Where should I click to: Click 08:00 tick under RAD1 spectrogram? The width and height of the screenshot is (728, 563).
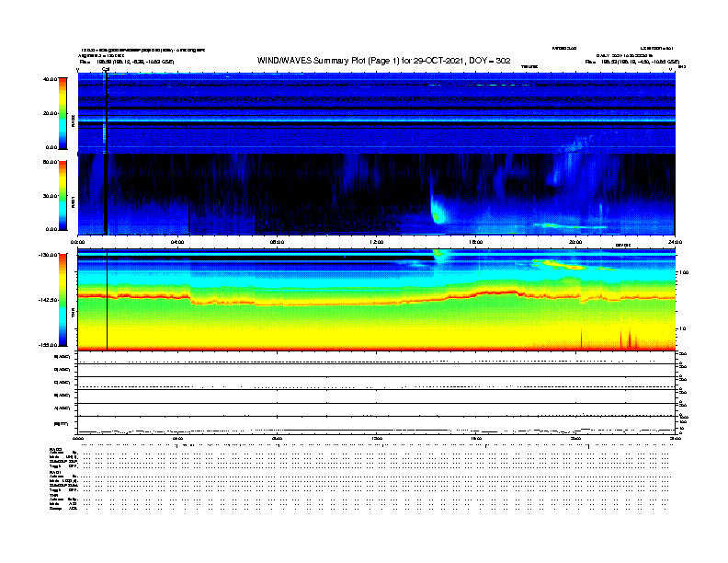pos(277,242)
